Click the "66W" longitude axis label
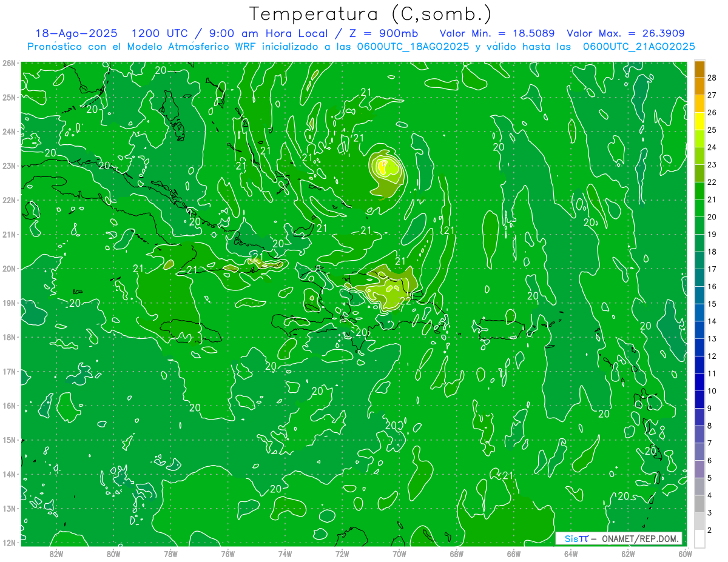Screen dimensions: 728x562 point(514,554)
